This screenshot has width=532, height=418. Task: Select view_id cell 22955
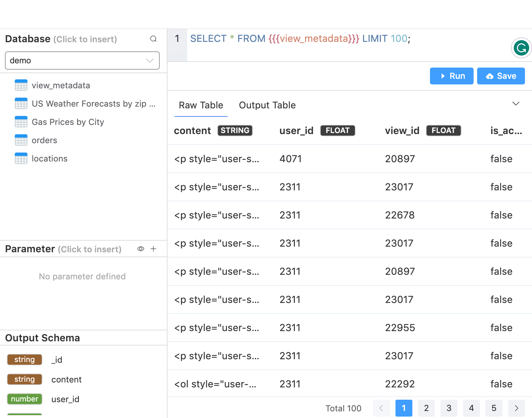(400, 328)
